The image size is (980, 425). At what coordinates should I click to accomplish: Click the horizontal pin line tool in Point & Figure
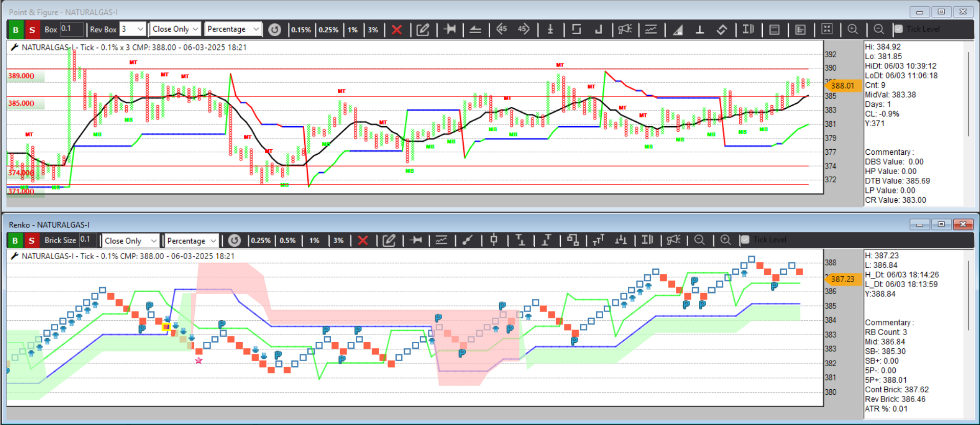pos(450,29)
